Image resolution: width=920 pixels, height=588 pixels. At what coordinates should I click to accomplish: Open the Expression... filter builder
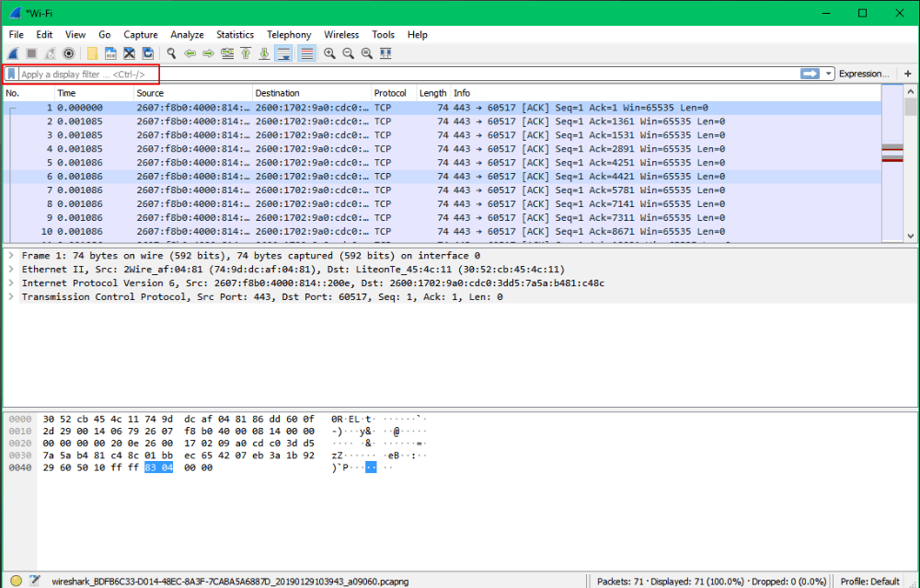(x=864, y=74)
